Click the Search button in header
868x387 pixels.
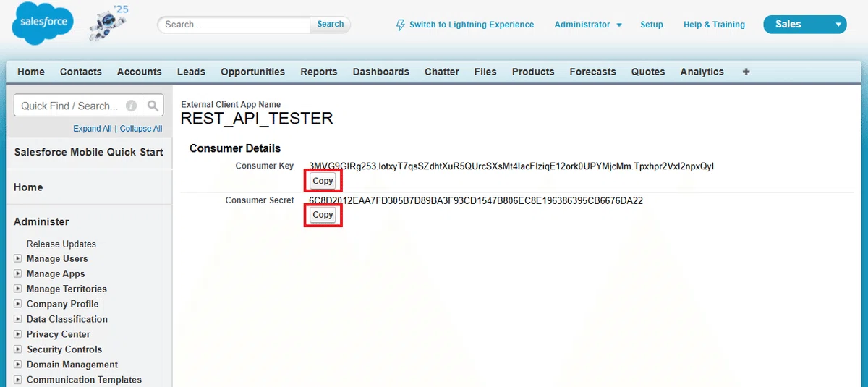[x=331, y=24]
